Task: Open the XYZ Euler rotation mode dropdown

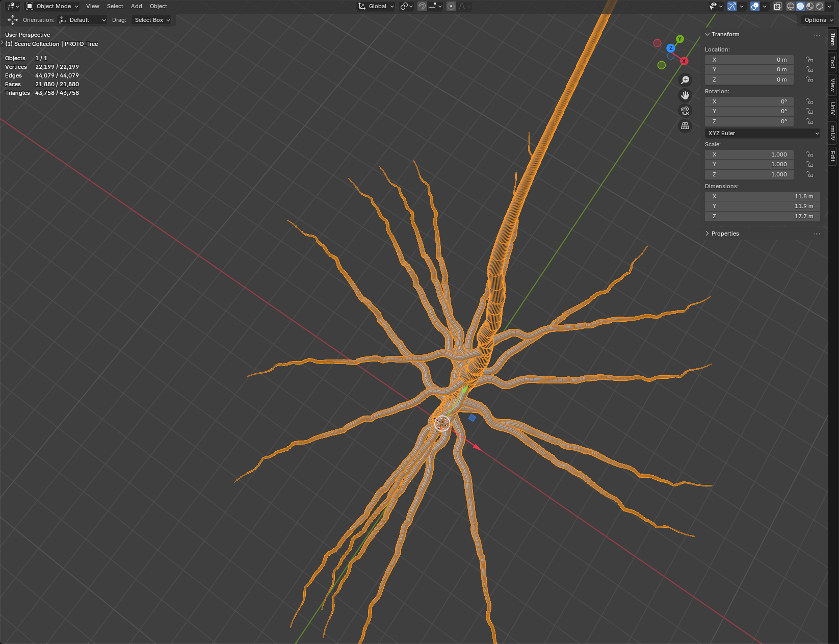Action: click(763, 133)
